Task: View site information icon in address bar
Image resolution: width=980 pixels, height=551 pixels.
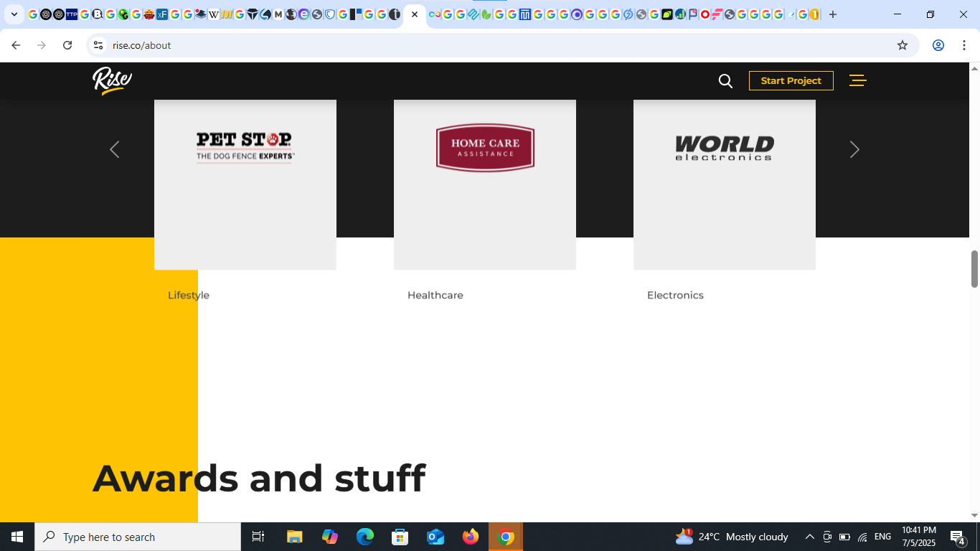Action: (x=98, y=45)
